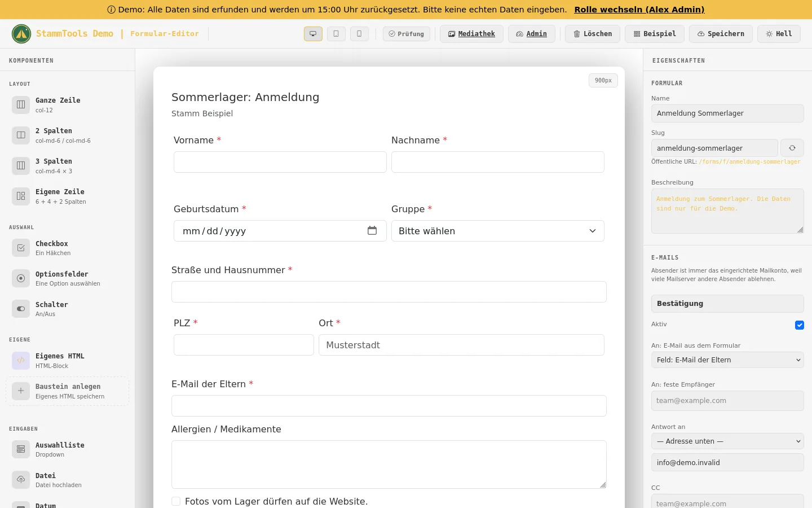
Task: Open the Gruppe dropdown
Action: pyautogui.click(x=498, y=231)
